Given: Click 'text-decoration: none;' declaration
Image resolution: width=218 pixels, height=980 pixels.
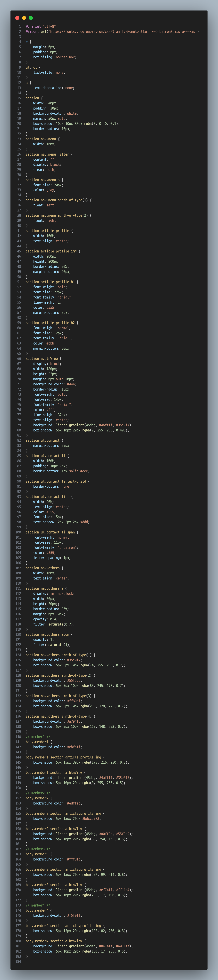Looking at the screenshot, I should (54, 88).
